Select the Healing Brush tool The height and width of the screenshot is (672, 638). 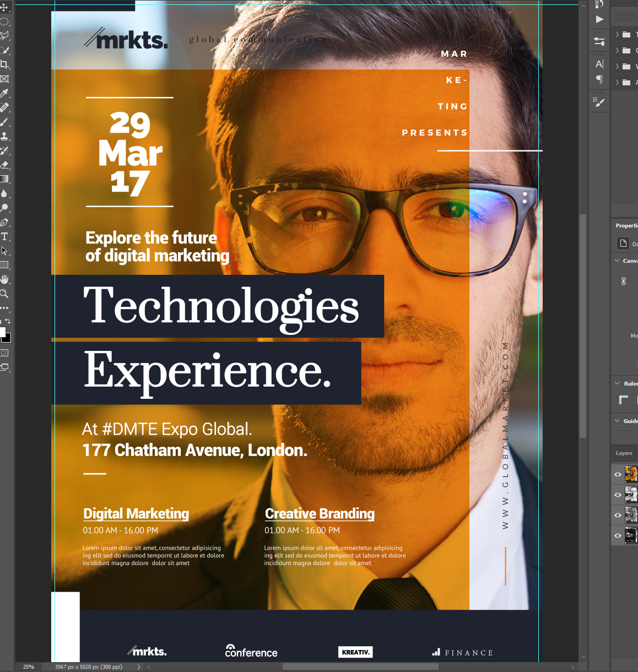[x=4, y=107]
